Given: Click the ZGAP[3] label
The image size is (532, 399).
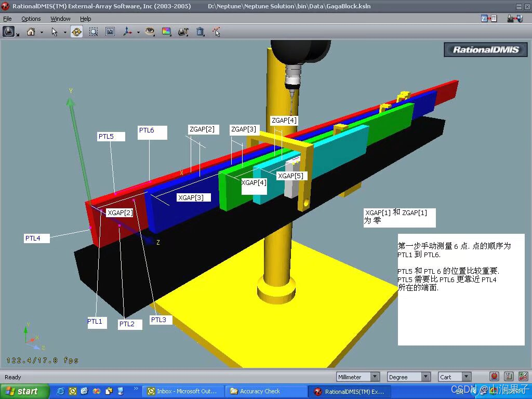Looking at the screenshot, I should tap(245, 129).
